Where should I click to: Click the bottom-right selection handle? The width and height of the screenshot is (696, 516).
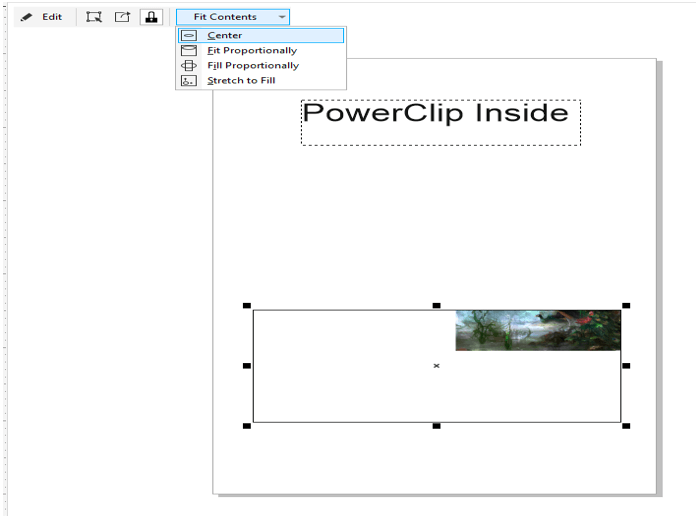pos(626,426)
